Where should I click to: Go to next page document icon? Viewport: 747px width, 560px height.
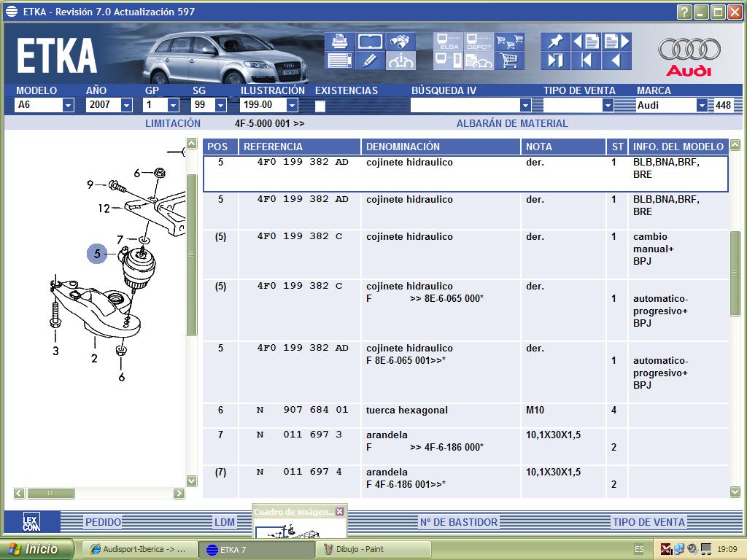(x=616, y=42)
